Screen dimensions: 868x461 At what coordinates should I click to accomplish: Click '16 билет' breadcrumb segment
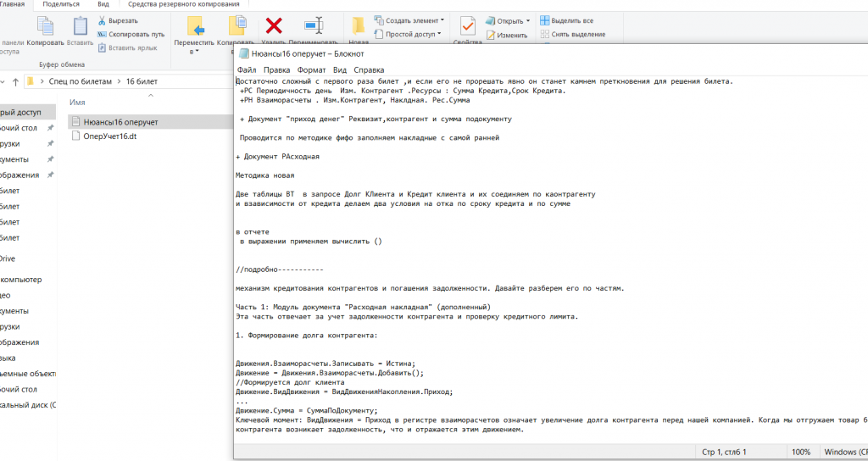tap(142, 81)
